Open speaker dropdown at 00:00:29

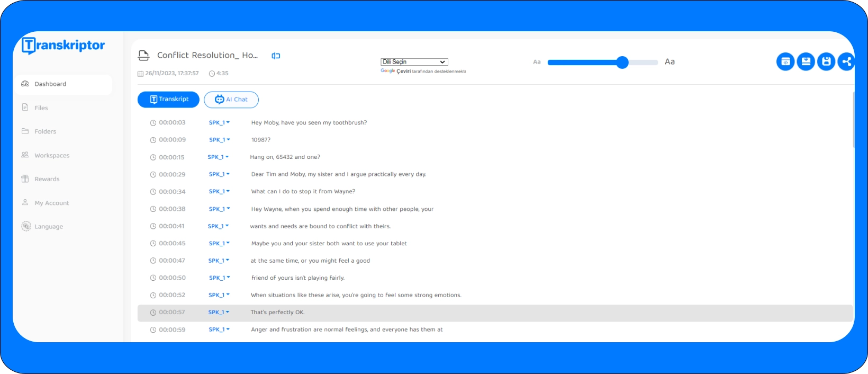click(x=219, y=174)
